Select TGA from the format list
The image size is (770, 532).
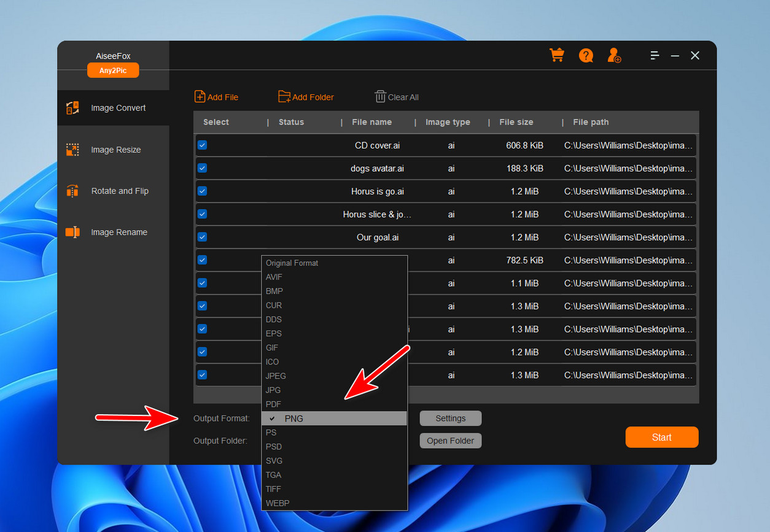pos(334,475)
